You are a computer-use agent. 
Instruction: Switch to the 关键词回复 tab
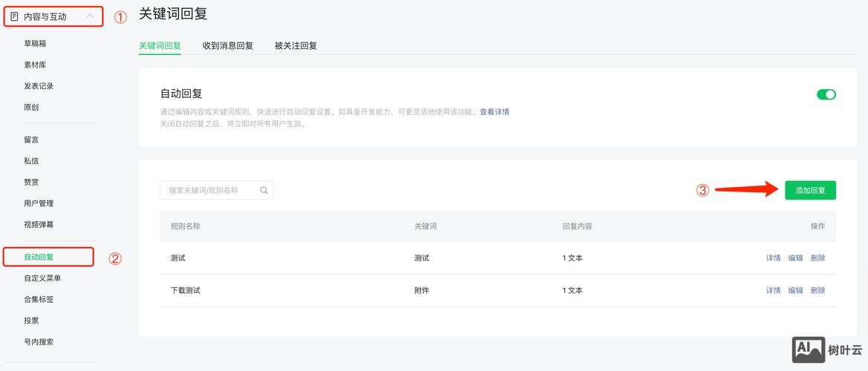click(160, 46)
